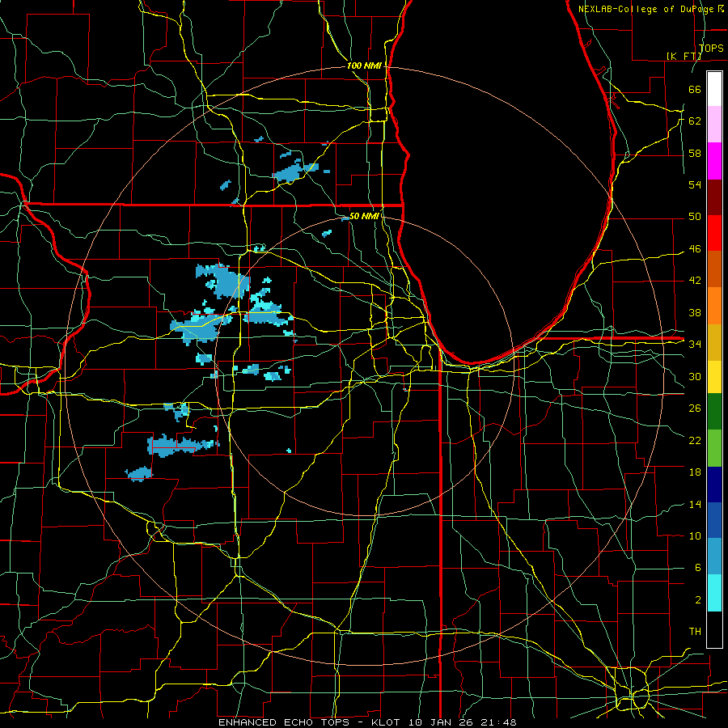Click legend value 6

click(697, 568)
